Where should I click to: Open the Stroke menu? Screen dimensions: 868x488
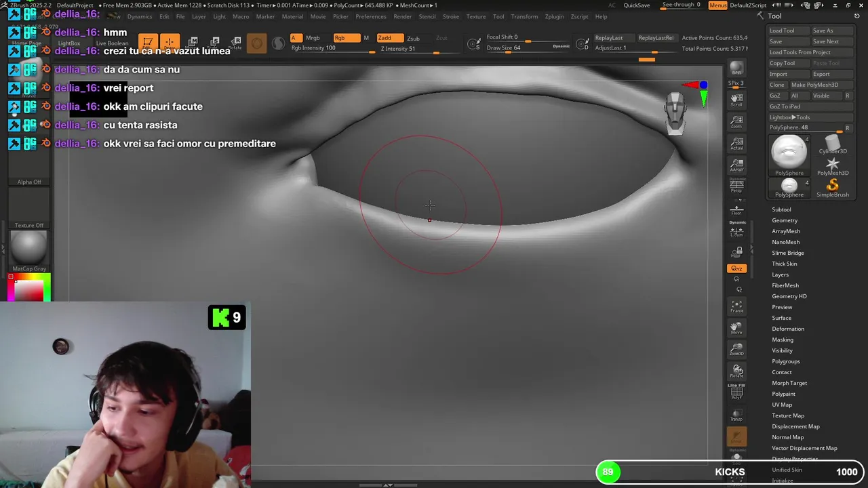[450, 16]
